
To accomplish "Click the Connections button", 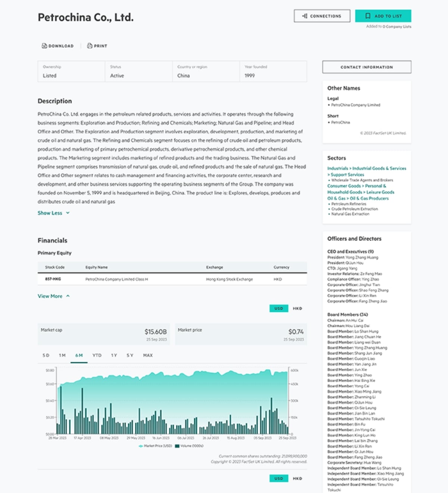I will (x=322, y=16).
